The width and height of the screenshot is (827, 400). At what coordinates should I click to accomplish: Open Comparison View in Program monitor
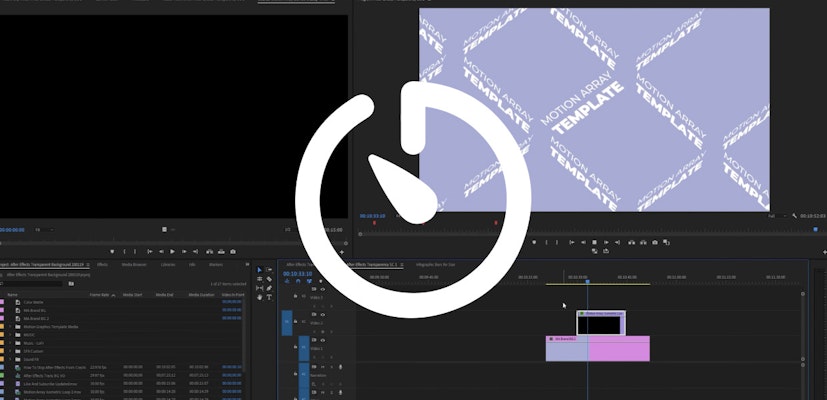click(666, 242)
